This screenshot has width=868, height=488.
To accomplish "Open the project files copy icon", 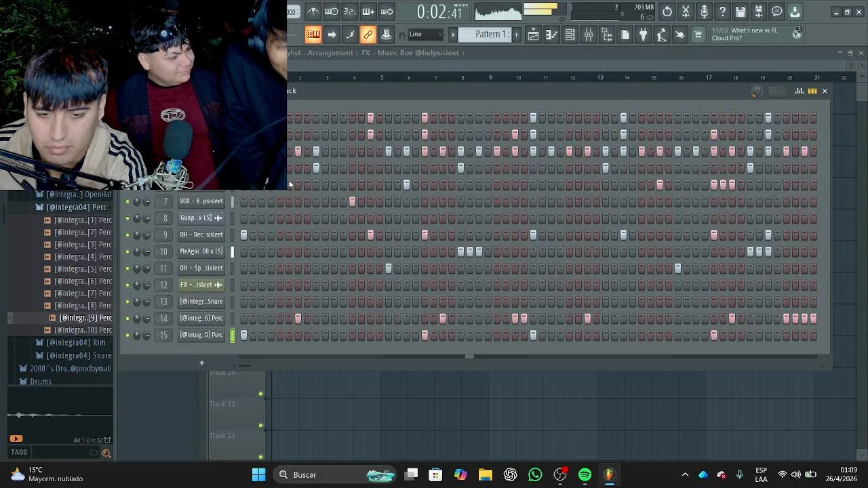I will point(625,35).
